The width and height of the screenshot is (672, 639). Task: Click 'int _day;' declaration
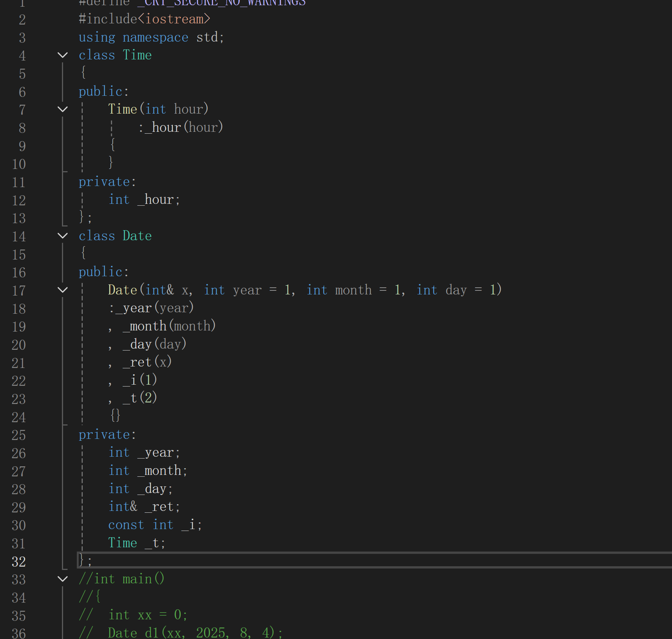point(141,489)
